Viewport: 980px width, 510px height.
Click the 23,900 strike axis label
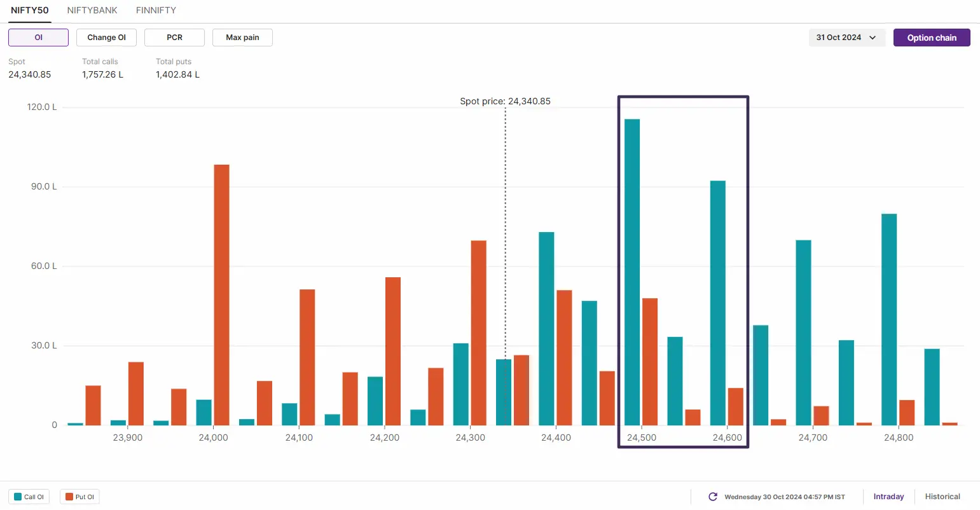pyautogui.click(x=127, y=438)
